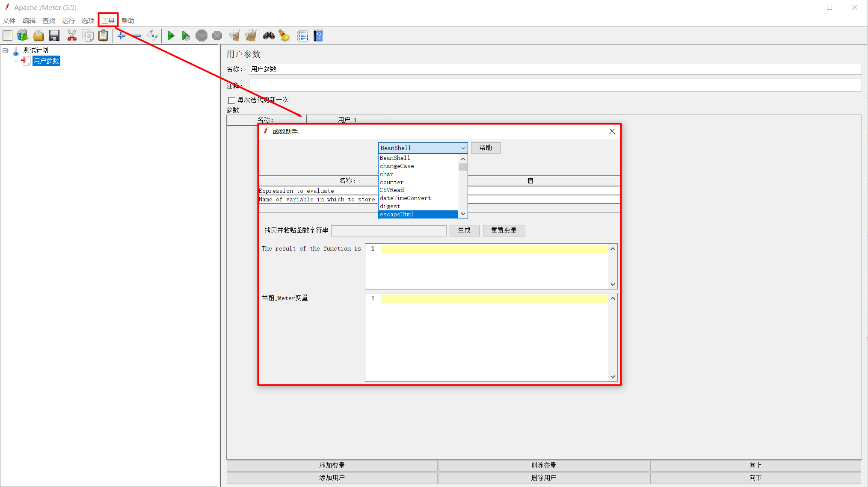Start the test with the green play icon
Screen dimensions: 868x487
click(171, 36)
